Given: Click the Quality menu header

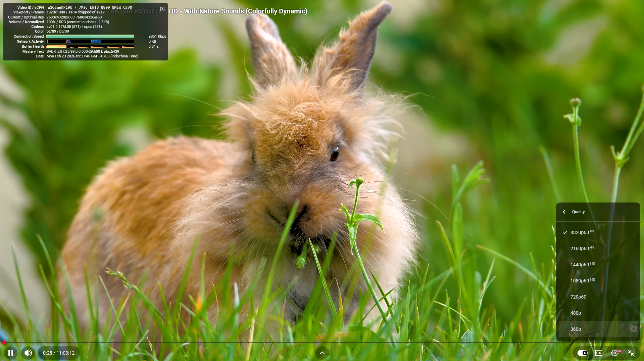Looking at the screenshot, I should [578, 212].
